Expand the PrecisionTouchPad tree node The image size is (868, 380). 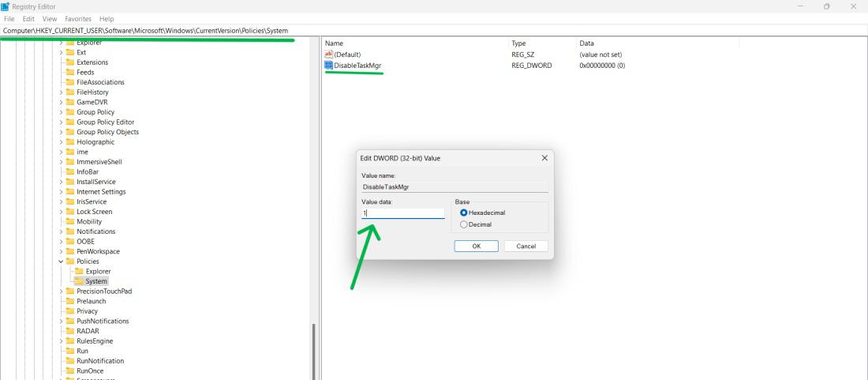pyautogui.click(x=61, y=292)
